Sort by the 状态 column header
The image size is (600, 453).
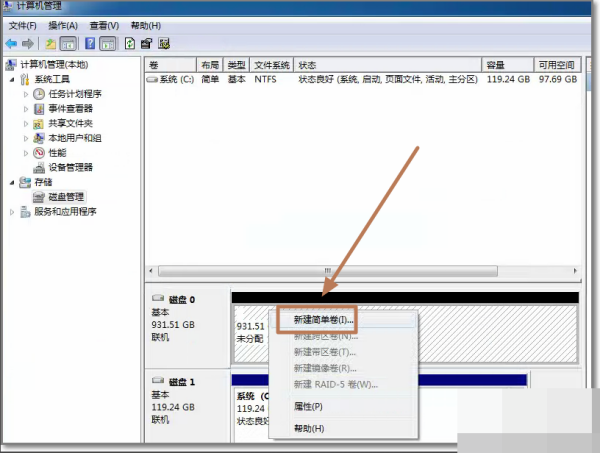(x=388, y=65)
